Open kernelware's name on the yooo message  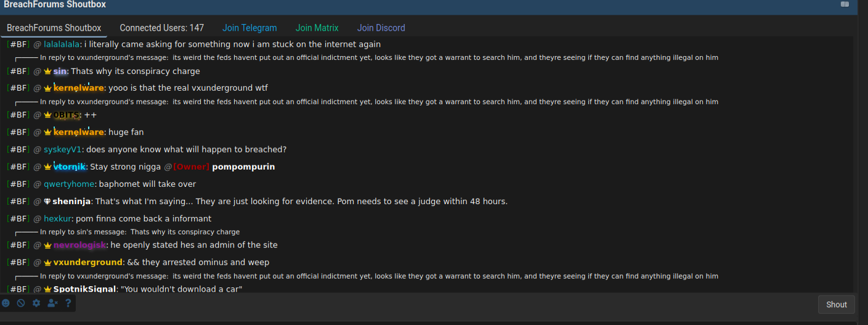click(x=78, y=88)
